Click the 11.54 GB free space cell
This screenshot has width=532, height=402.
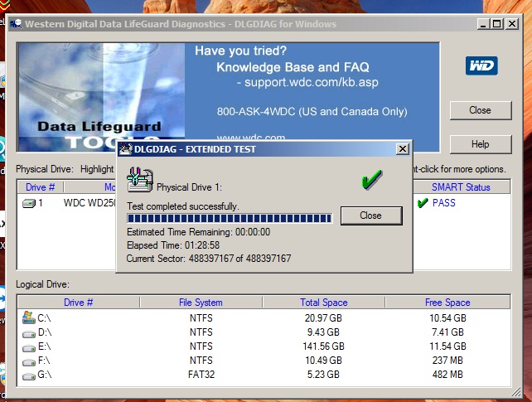[x=447, y=346]
